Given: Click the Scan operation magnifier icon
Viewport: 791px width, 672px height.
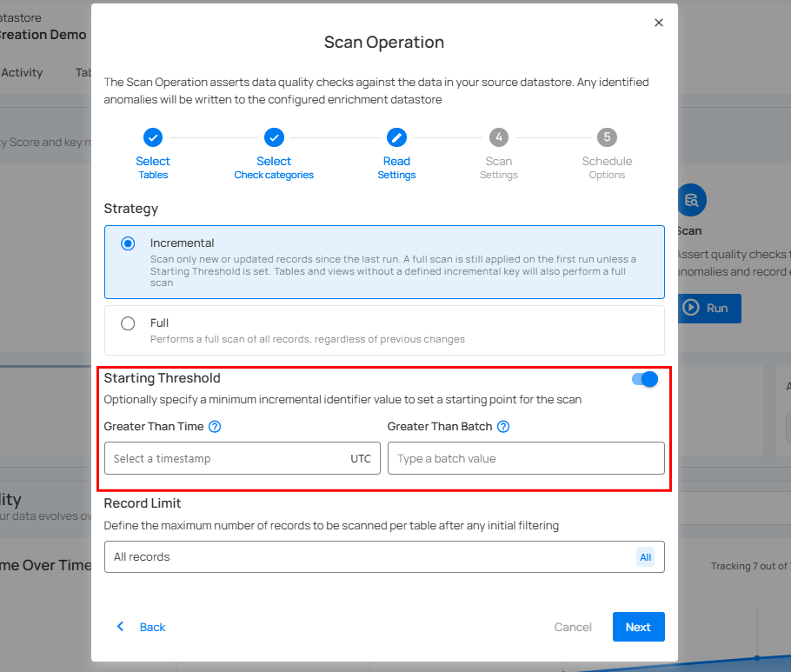Looking at the screenshot, I should tap(692, 200).
